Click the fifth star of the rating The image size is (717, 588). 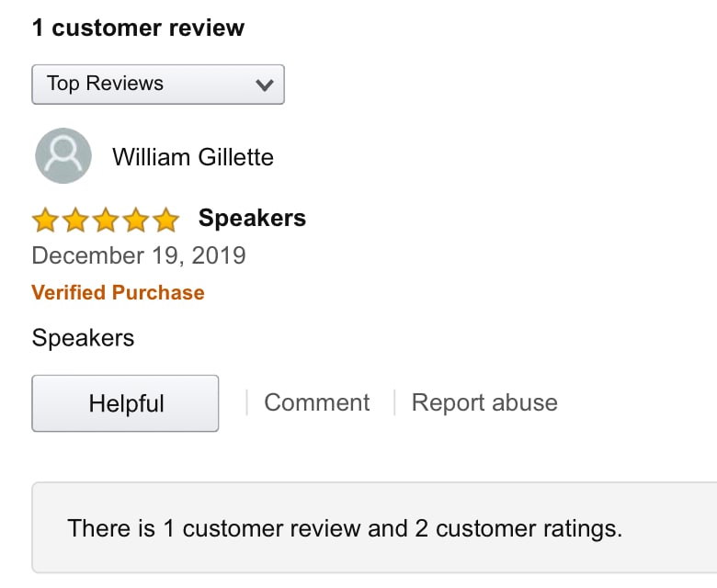[166, 220]
